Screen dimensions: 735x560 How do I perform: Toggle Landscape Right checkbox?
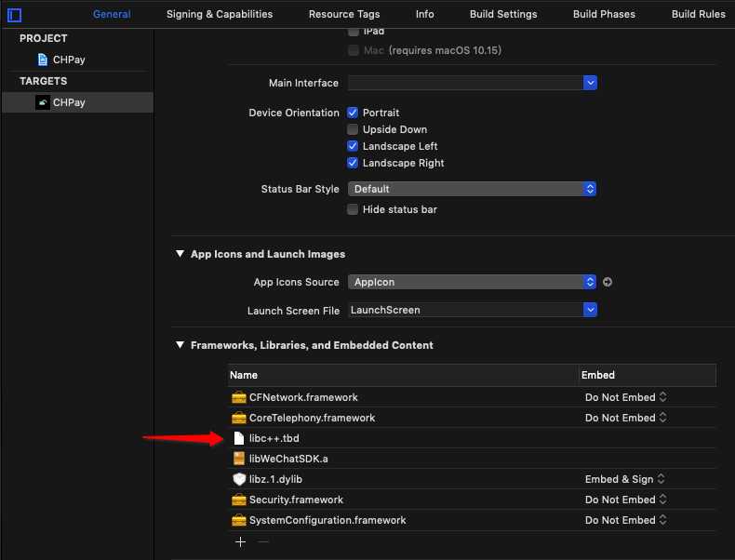(353, 163)
